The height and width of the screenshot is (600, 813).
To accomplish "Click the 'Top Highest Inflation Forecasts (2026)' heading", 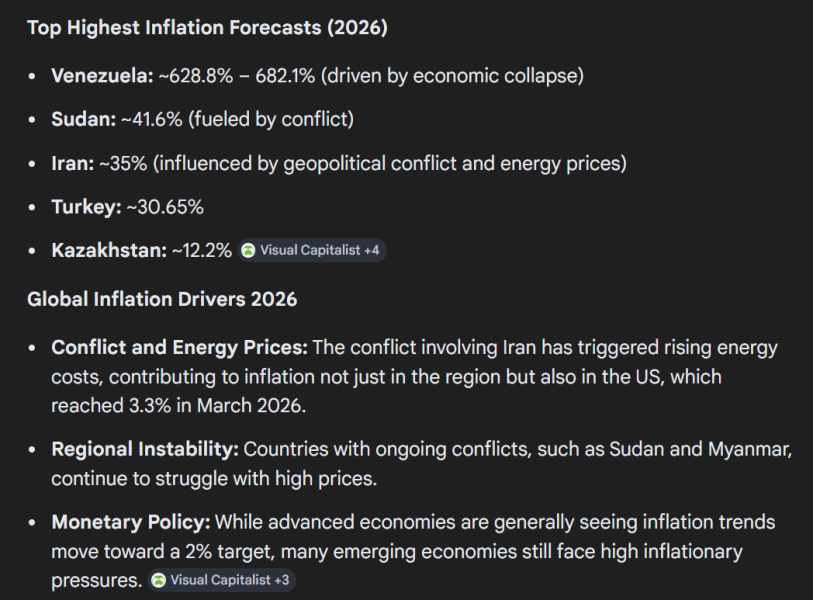I will (207, 27).
